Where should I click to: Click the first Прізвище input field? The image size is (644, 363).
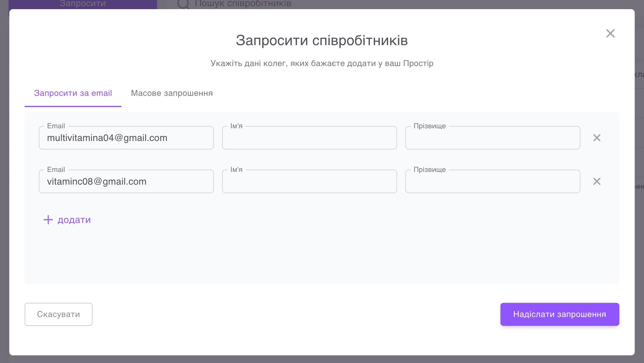492,137
